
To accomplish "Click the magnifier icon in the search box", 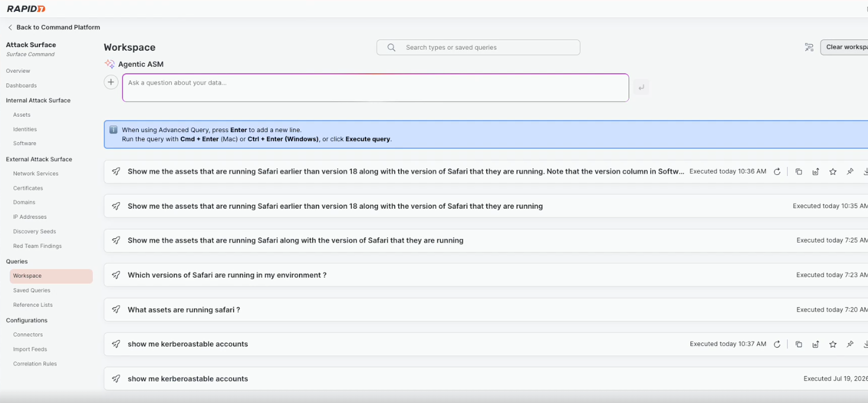I will tap(391, 47).
